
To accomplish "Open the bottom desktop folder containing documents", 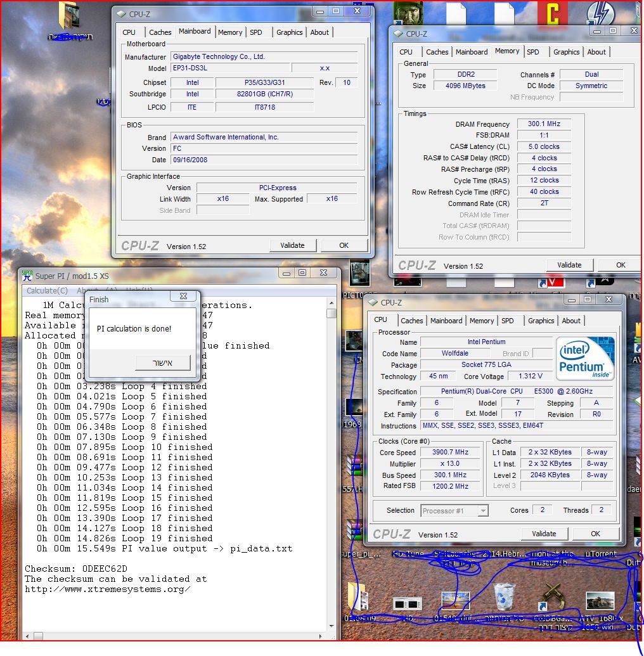I will (359, 597).
